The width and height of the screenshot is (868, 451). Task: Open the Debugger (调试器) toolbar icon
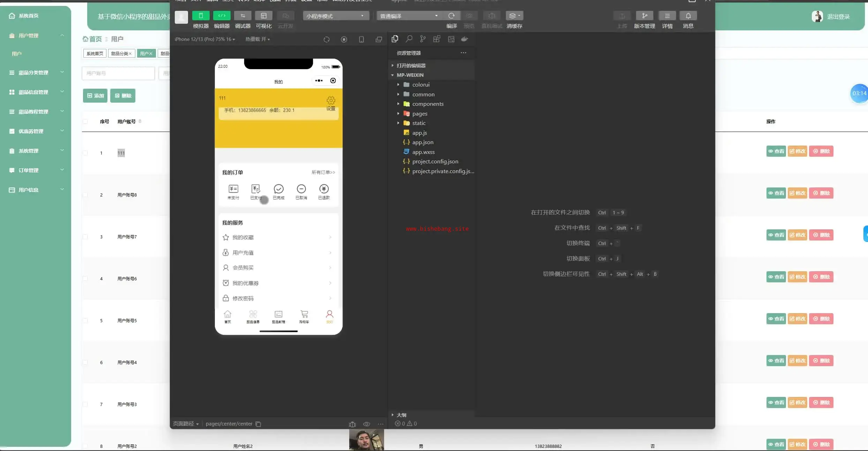pos(242,16)
